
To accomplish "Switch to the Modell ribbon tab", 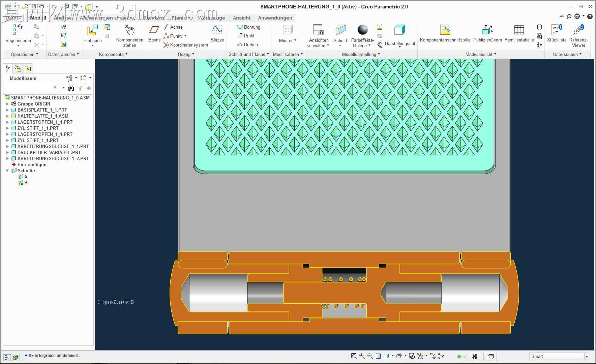I will (x=38, y=18).
